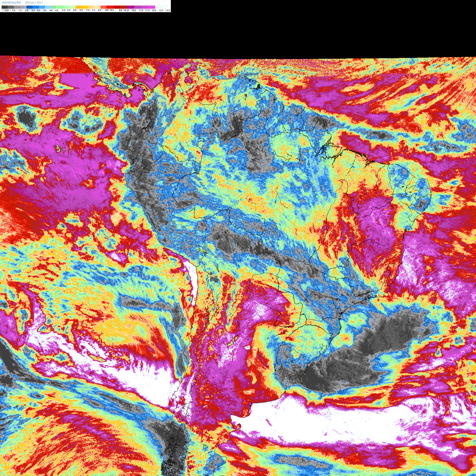
Task: Click the 9.0 legend value
Action: coord(112,10)
